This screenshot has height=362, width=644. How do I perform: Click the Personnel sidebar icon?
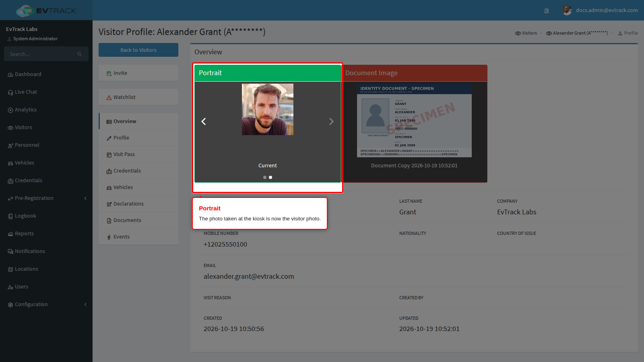tap(10, 146)
